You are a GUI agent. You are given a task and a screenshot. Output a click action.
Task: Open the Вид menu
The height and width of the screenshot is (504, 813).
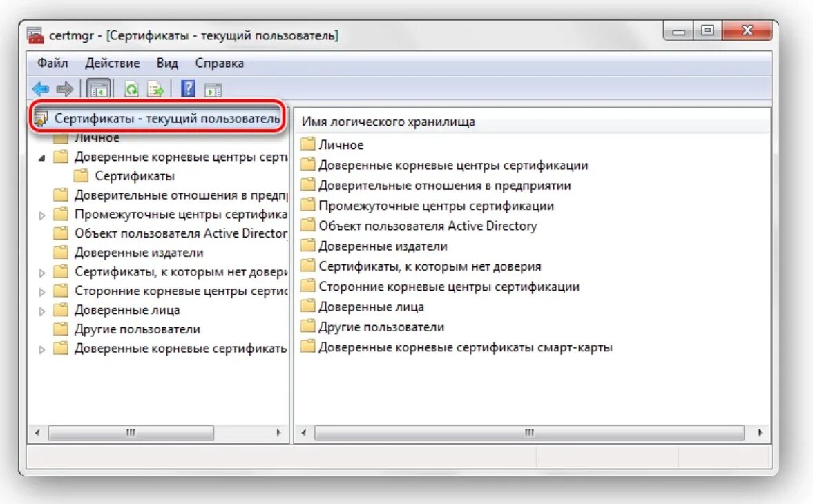167,64
